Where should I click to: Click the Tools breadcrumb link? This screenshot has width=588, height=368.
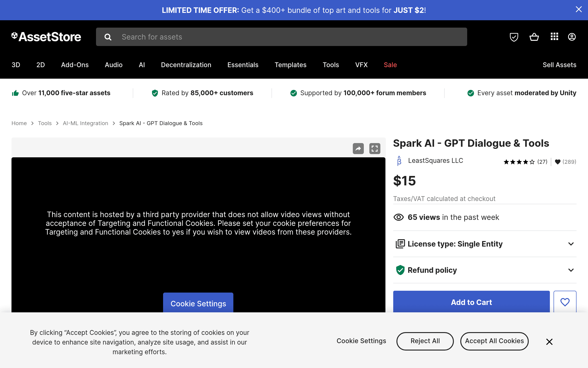pyautogui.click(x=45, y=123)
